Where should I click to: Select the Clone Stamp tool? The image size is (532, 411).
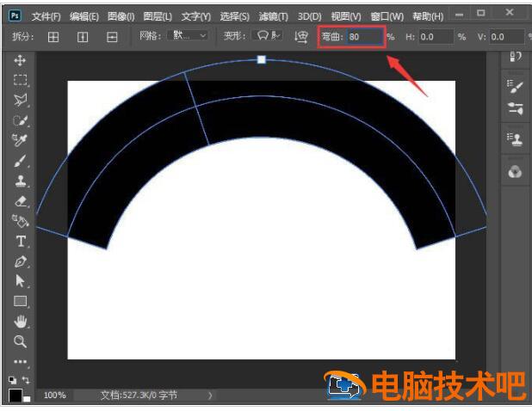coord(21,181)
